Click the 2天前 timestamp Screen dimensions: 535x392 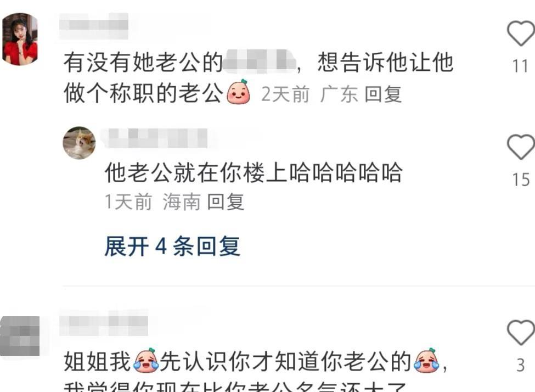pyautogui.click(x=285, y=94)
